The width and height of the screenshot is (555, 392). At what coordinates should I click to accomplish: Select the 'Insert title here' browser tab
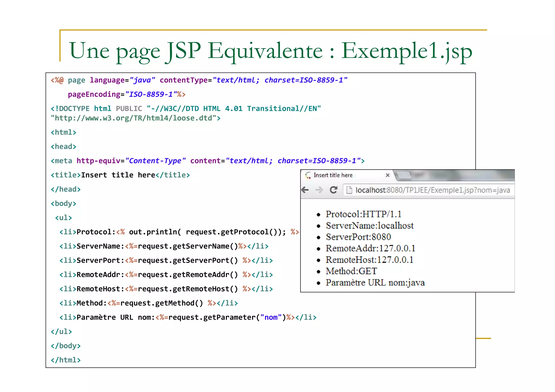point(348,175)
